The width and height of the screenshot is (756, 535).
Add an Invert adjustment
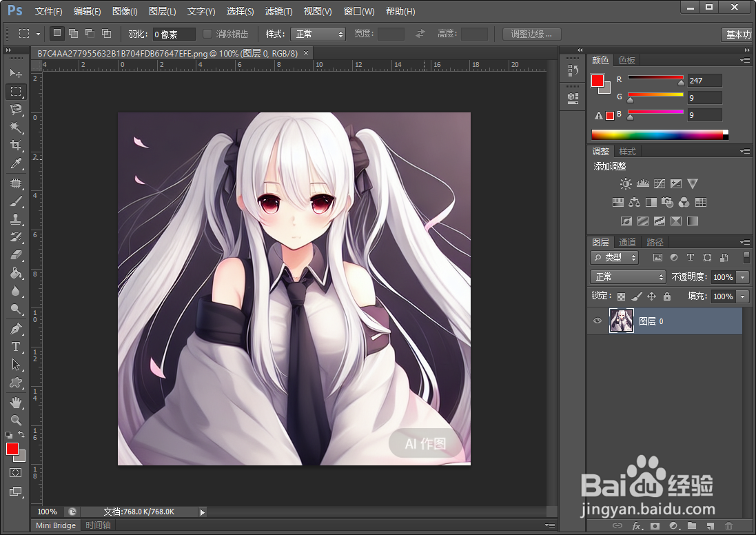coord(626,221)
